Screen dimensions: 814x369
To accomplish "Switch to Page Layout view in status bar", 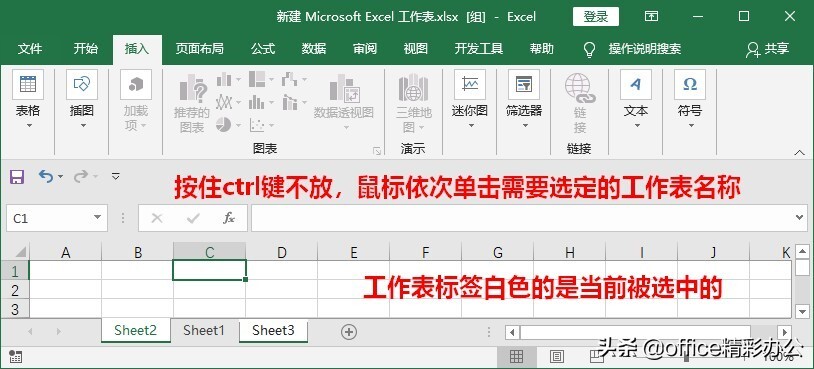I will pyautogui.click(x=557, y=356).
